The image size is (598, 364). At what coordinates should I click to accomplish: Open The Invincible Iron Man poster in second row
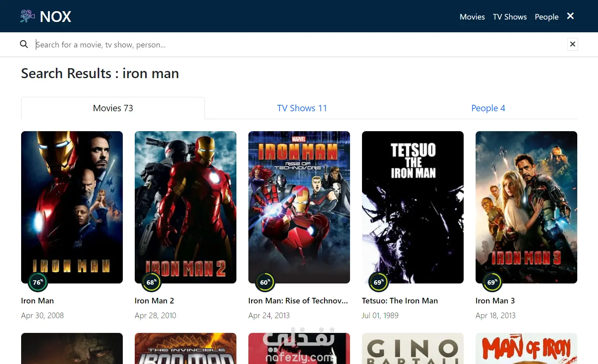185,348
